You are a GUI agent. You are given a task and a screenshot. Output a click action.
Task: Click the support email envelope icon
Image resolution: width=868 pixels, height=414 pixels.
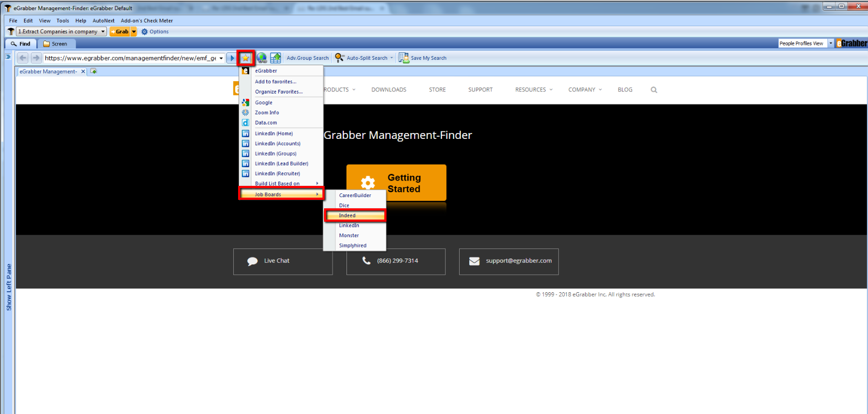coord(474,261)
